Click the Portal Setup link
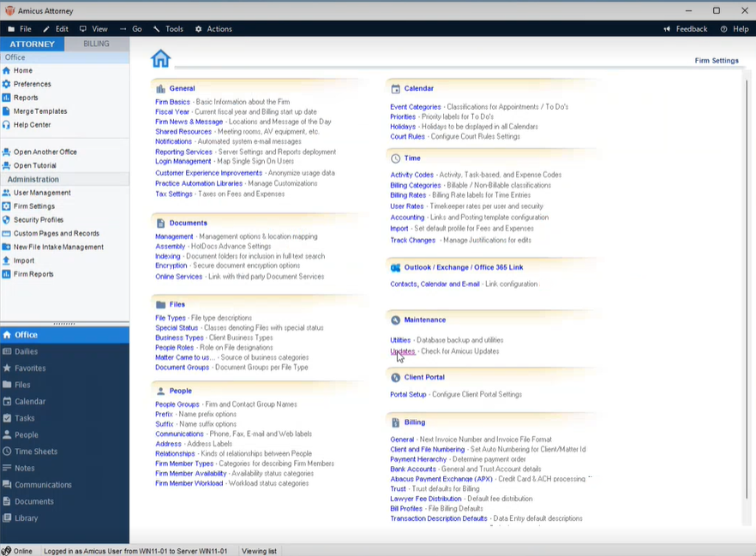Image resolution: width=756 pixels, height=556 pixels. 408,395
